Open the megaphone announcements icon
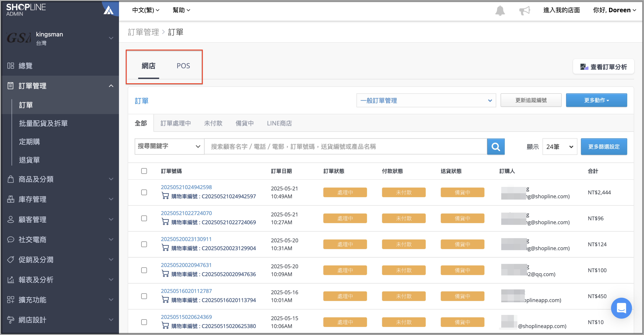 coord(524,10)
